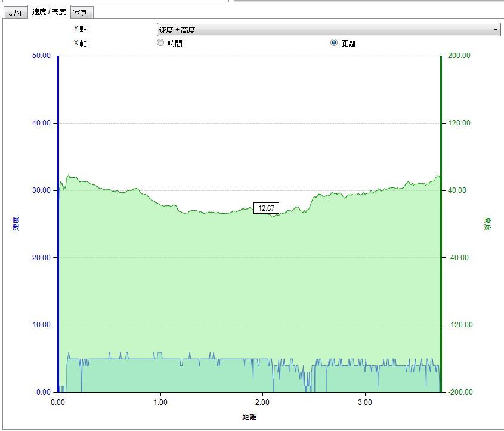Click the -200.00 altitude axis label

coord(460,392)
